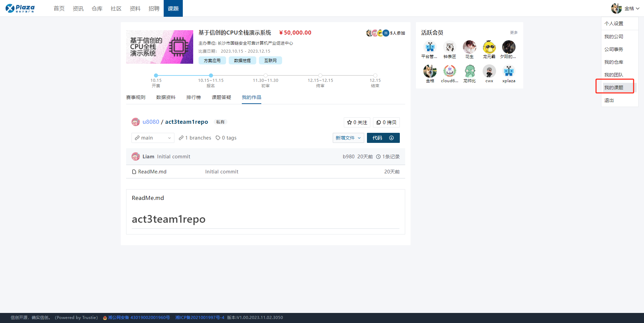This screenshot has width=644, height=323.
Task: Click the star icon to follow repo
Action: pos(349,122)
